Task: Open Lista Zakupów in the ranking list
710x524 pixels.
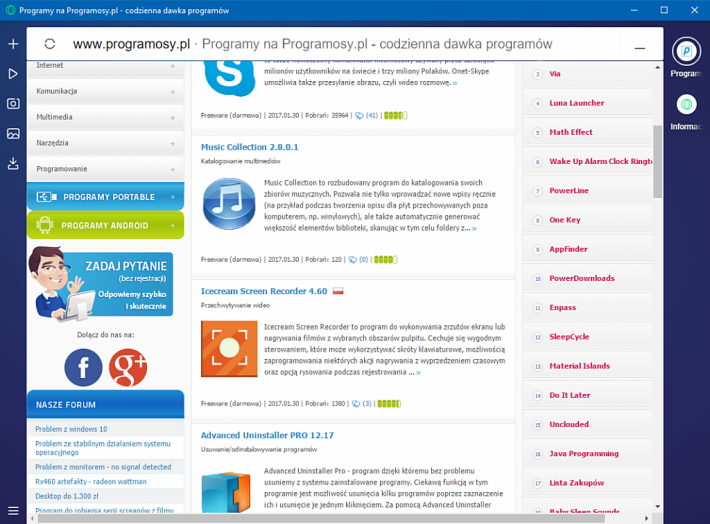Action: tap(576, 483)
